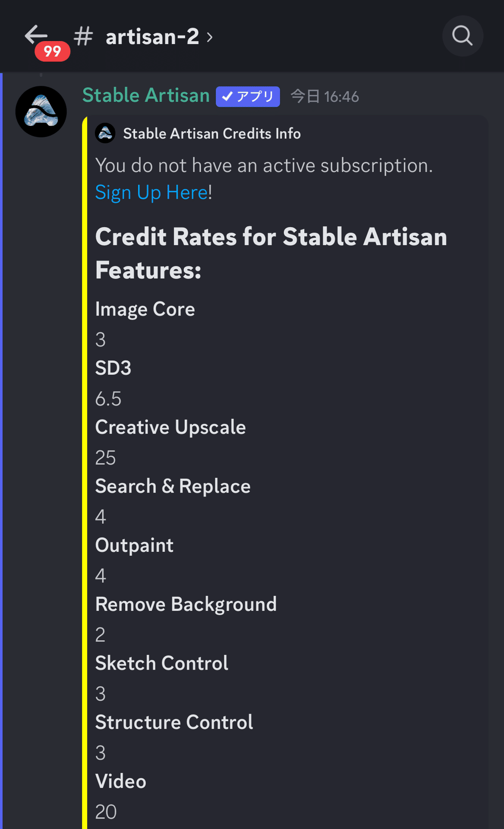Tap the yellow embed color bar
The image size is (504, 829).
coord(85,473)
